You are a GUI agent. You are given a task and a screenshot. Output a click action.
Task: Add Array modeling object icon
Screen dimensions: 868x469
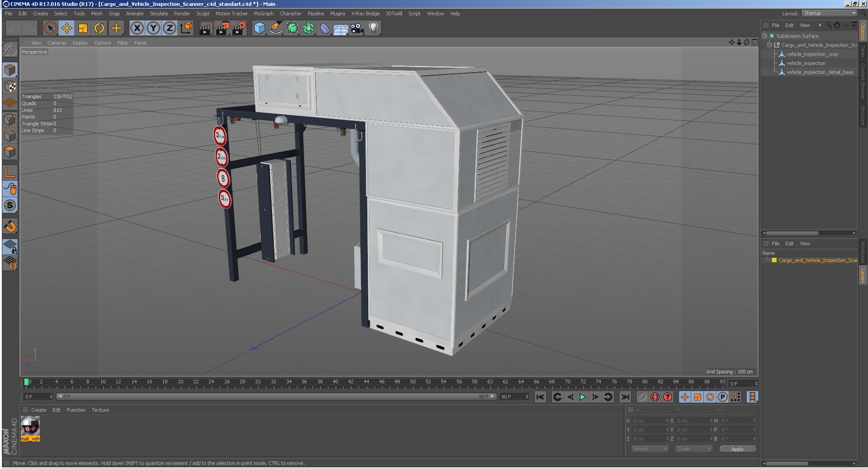coord(309,28)
